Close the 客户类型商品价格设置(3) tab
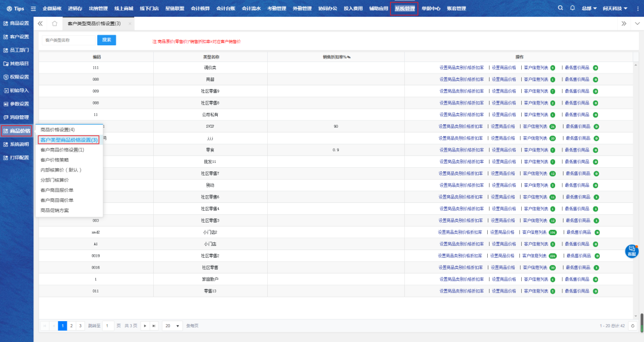Screen dimensions: 644x342 point(130,23)
